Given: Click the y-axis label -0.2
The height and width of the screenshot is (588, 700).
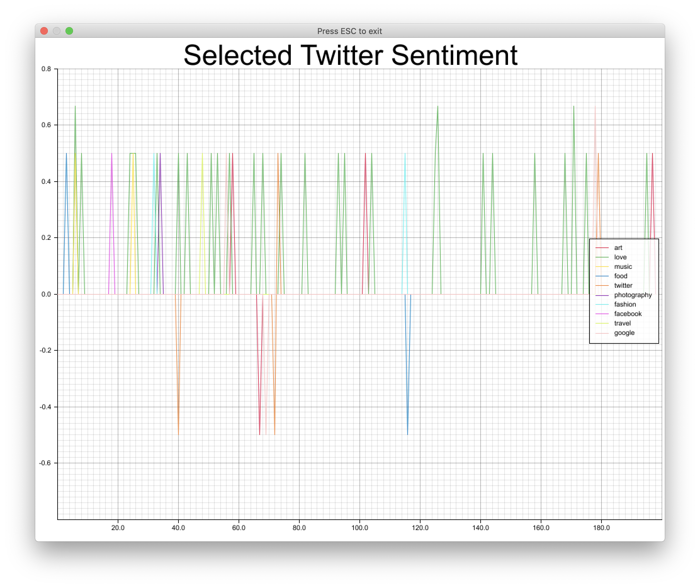Looking at the screenshot, I should point(45,350).
